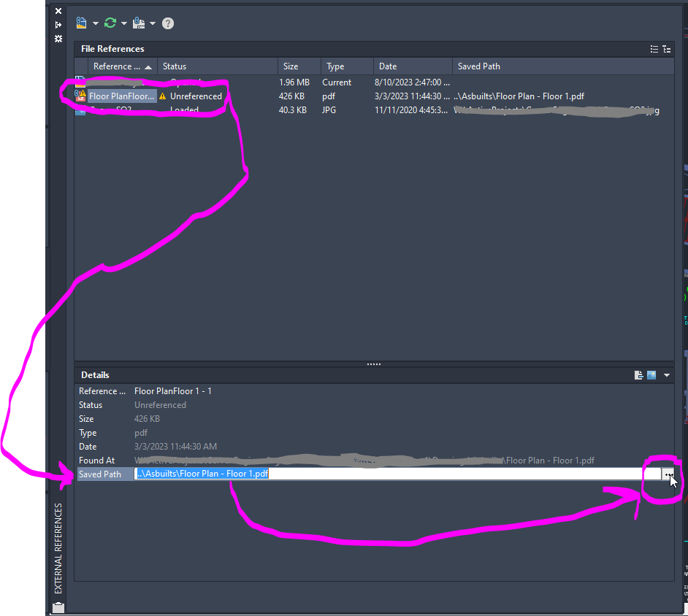Toggle the Details panel chevron
This screenshot has height=616, width=688.
[x=665, y=374]
